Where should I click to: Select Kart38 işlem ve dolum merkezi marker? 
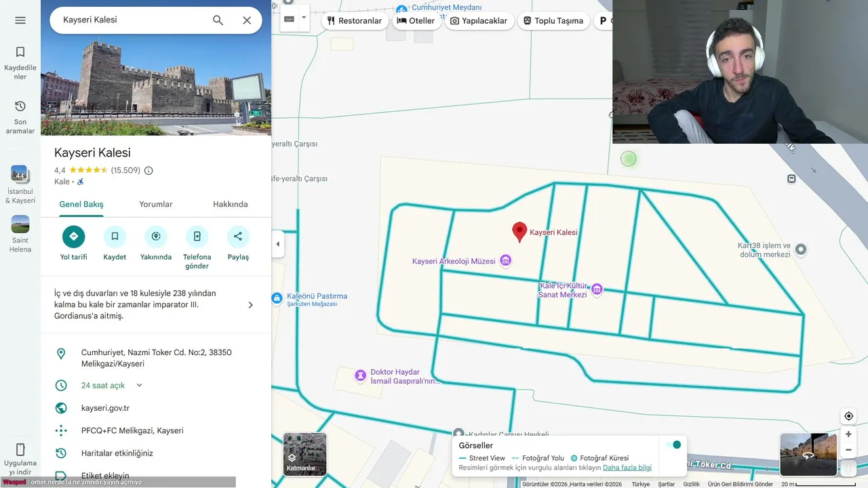[801, 249]
